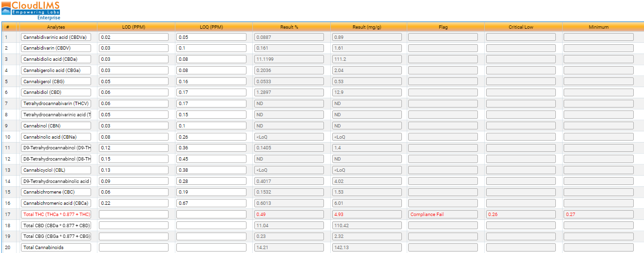The width and height of the screenshot is (644, 253).
Task: Click LOQ field 0.36 in row 11
Action: click(x=211, y=148)
